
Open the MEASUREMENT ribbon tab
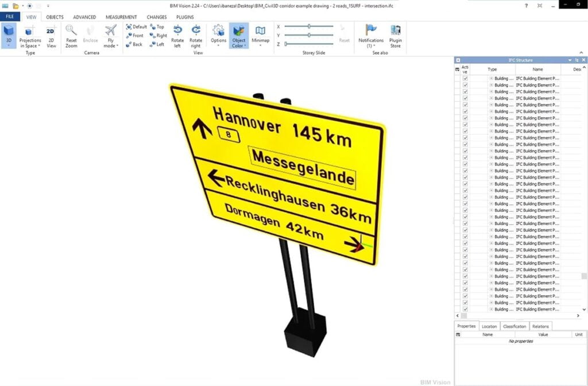click(x=121, y=17)
